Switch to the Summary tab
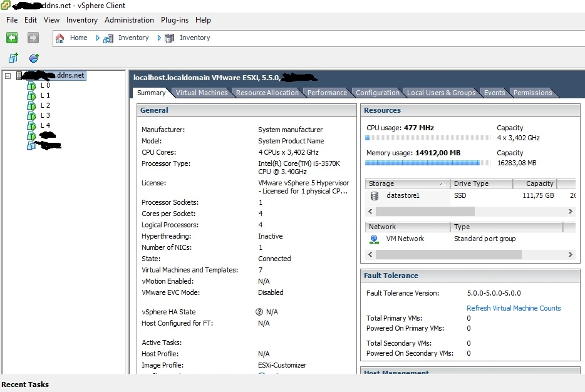The width and height of the screenshot is (585, 392). 151,93
